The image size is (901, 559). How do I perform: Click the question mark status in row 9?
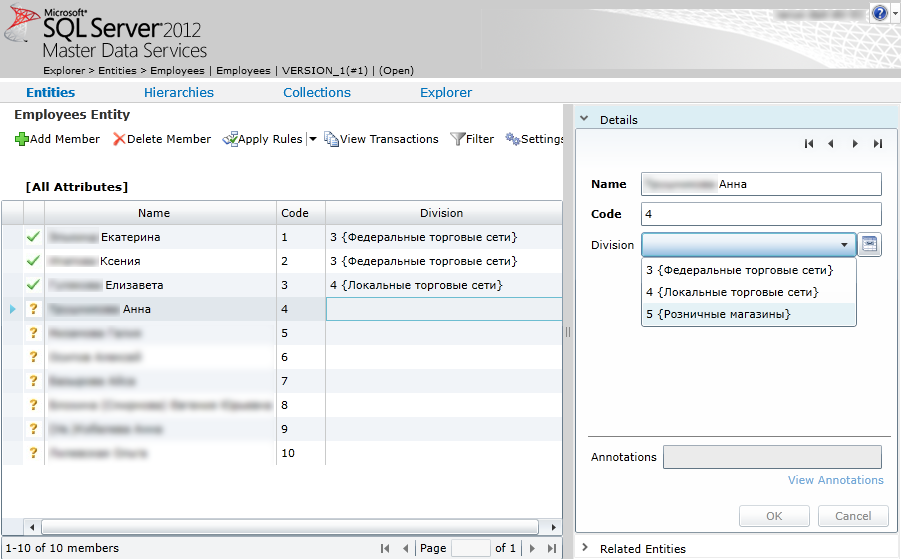33,429
